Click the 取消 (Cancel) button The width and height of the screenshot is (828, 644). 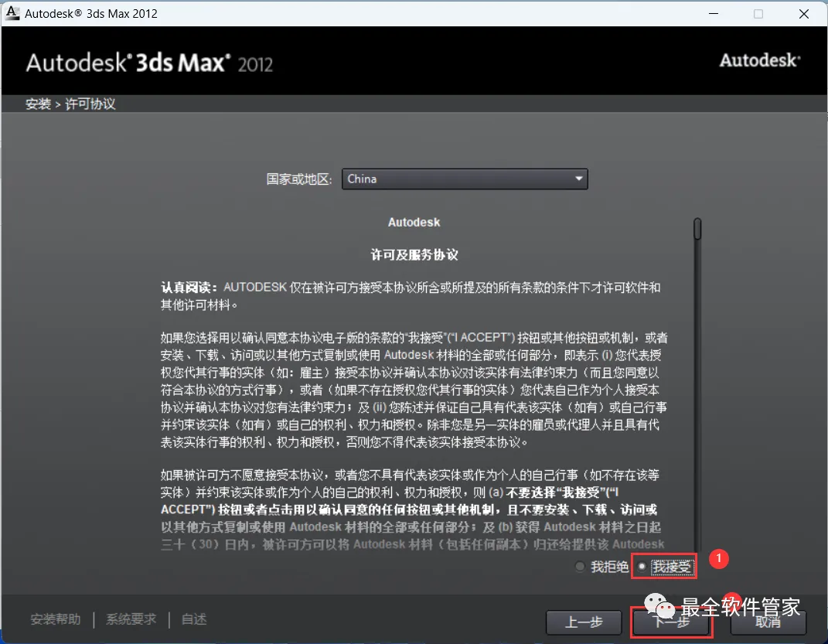coord(768,622)
